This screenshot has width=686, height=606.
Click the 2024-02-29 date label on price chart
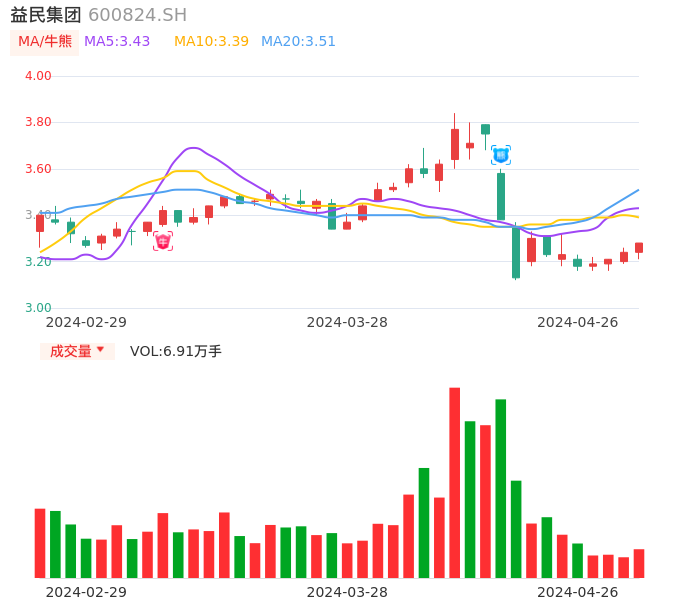tap(86, 322)
